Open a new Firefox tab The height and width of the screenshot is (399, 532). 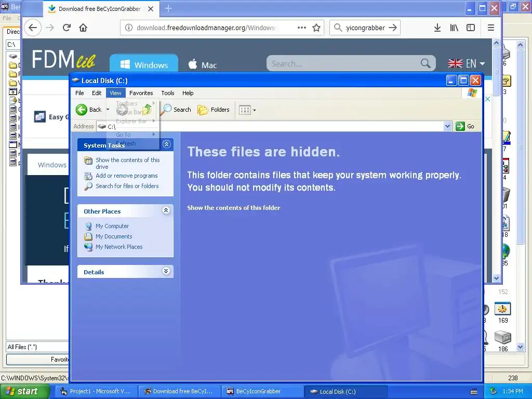pyautogui.click(x=168, y=9)
